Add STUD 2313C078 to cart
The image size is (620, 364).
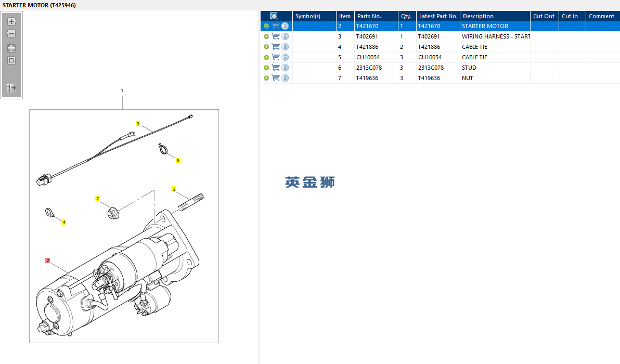[x=276, y=68]
